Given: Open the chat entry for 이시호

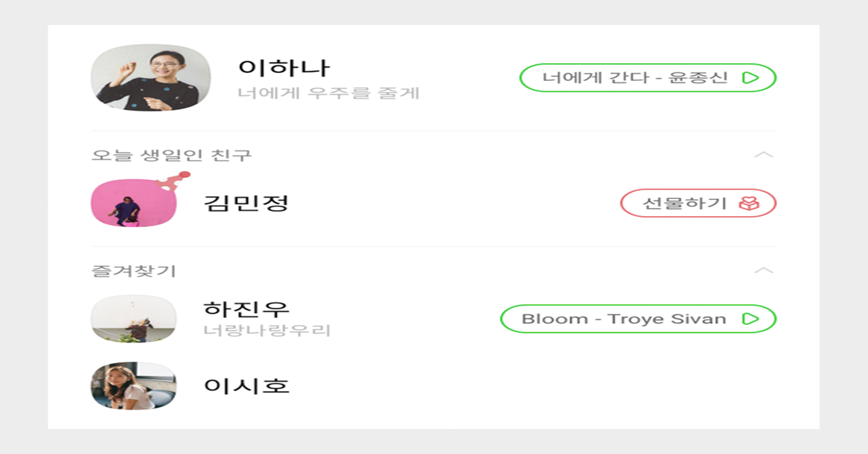Looking at the screenshot, I should [x=433, y=386].
